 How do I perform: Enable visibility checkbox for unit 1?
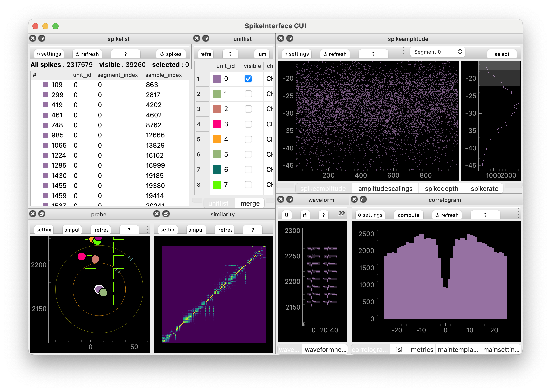point(248,94)
